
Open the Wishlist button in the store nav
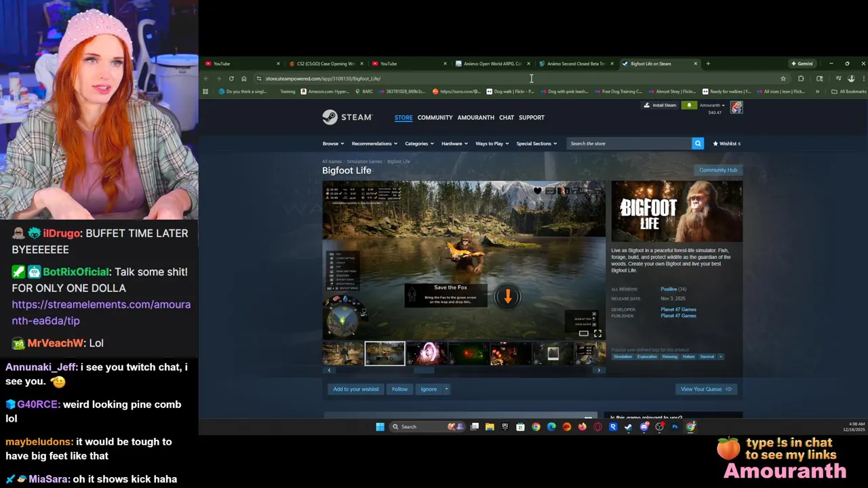pos(726,144)
